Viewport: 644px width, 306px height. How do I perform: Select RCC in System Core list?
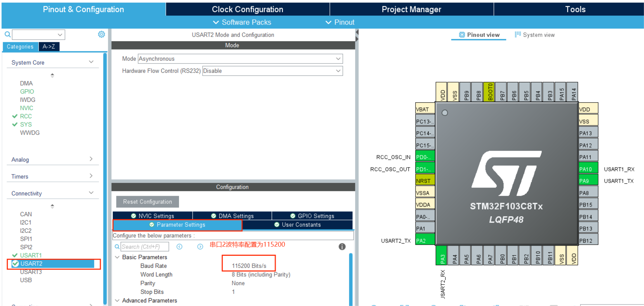(x=26, y=116)
